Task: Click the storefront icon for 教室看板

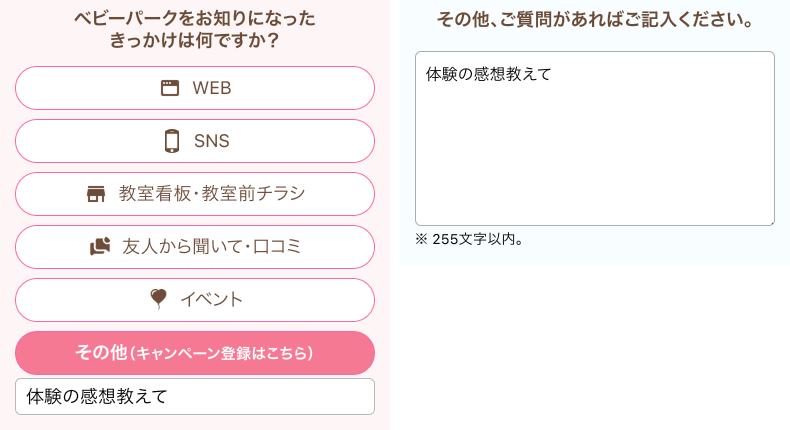Action: [x=96, y=194]
